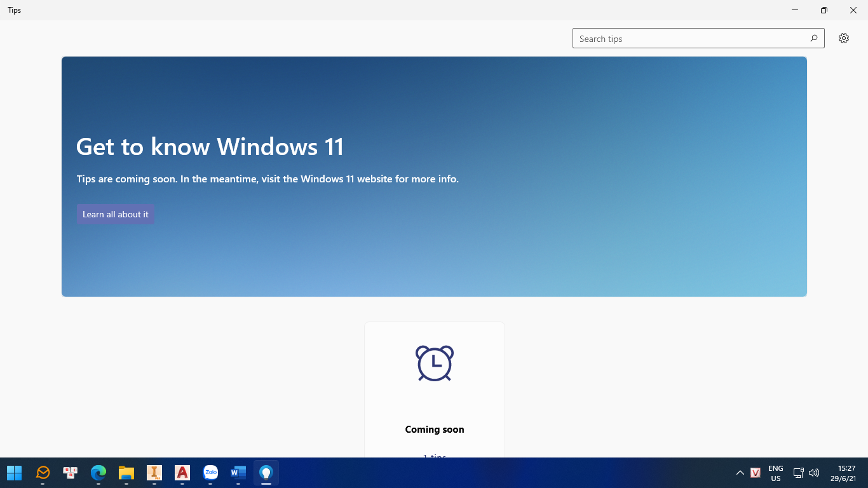Open the Coming soon tips card
Viewport: 868px width, 488px height.
click(435, 390)
